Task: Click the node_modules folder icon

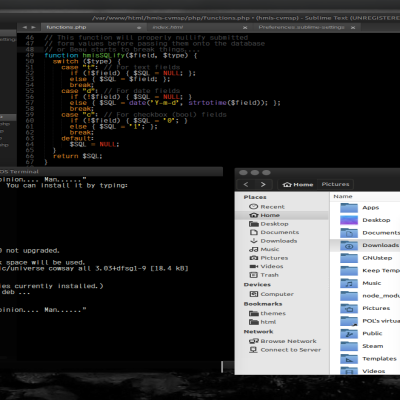Action: click(349, 296)
